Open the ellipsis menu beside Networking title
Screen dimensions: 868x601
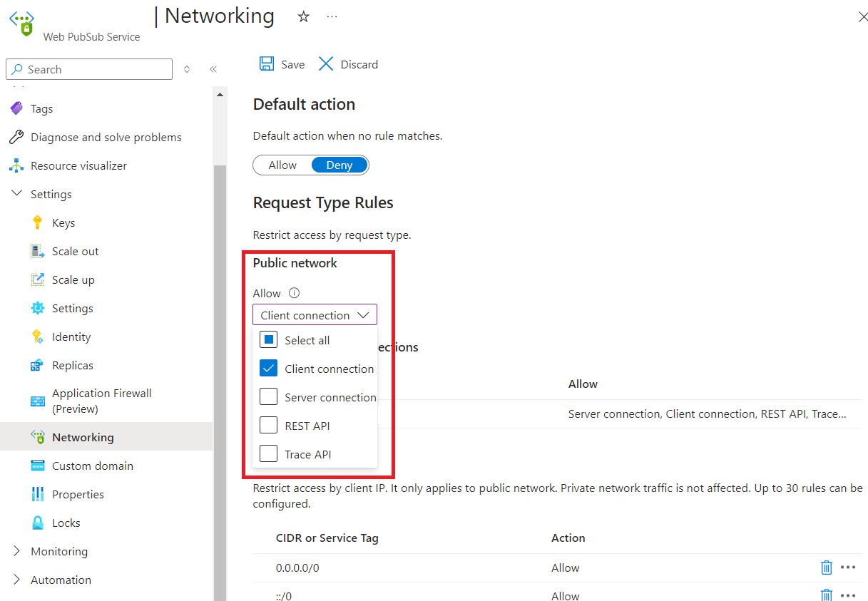pos(331,18)
